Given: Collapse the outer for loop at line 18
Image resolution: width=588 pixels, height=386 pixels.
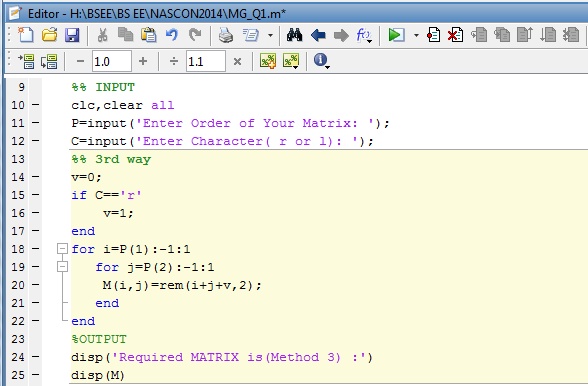Looking at the screenshot, I should (x=62, y=249).
